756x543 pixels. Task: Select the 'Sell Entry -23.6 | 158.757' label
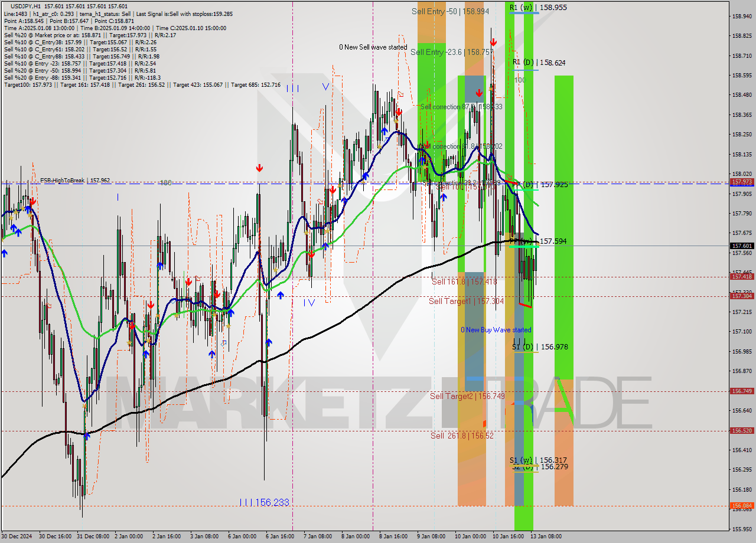click(452, 52)
